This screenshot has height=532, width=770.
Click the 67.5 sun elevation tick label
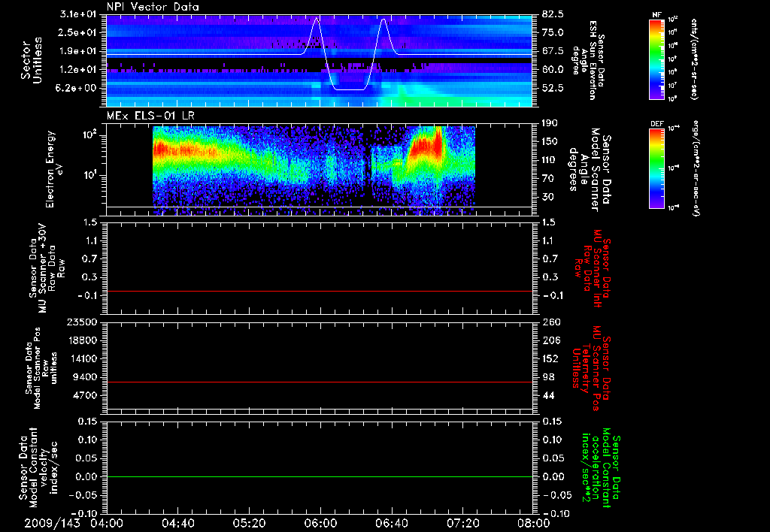pyautogui.click(x=553, y=51)
